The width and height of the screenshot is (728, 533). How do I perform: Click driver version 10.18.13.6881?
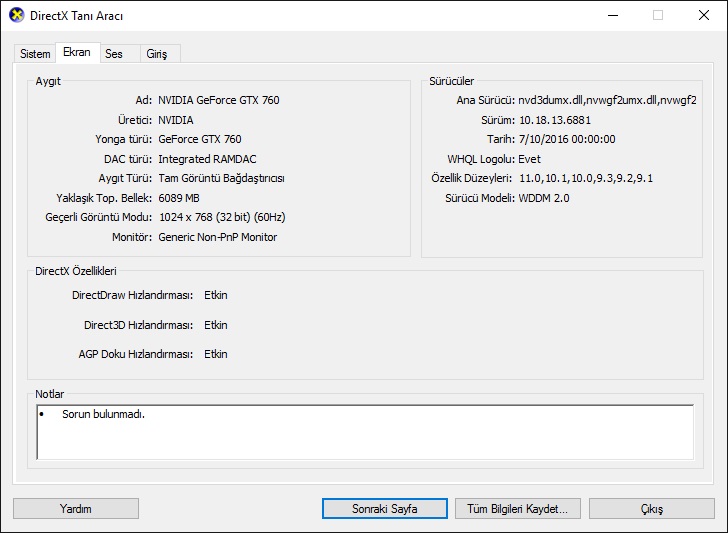[555, 120]
